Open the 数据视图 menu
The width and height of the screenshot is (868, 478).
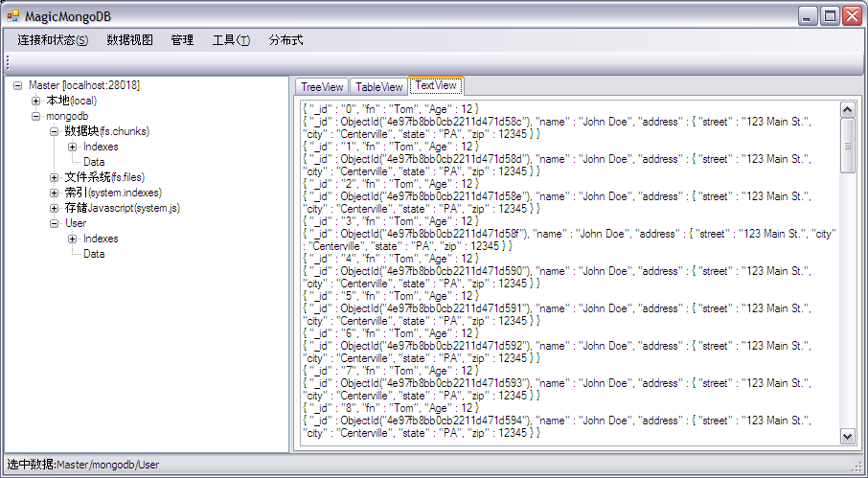pyautogui.click(x=129, y=40)
